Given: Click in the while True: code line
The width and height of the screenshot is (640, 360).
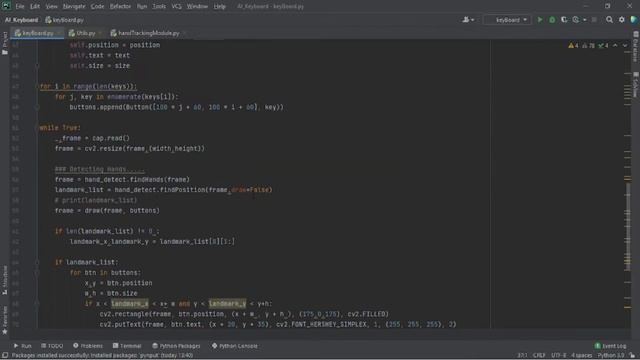Looking at the screenshot, I should (x=60, y=128).
